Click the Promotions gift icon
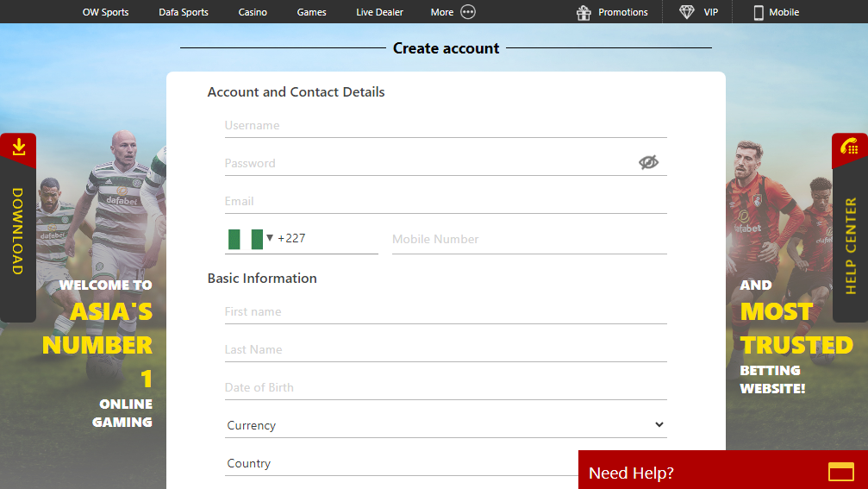 (x=584, y=12)
